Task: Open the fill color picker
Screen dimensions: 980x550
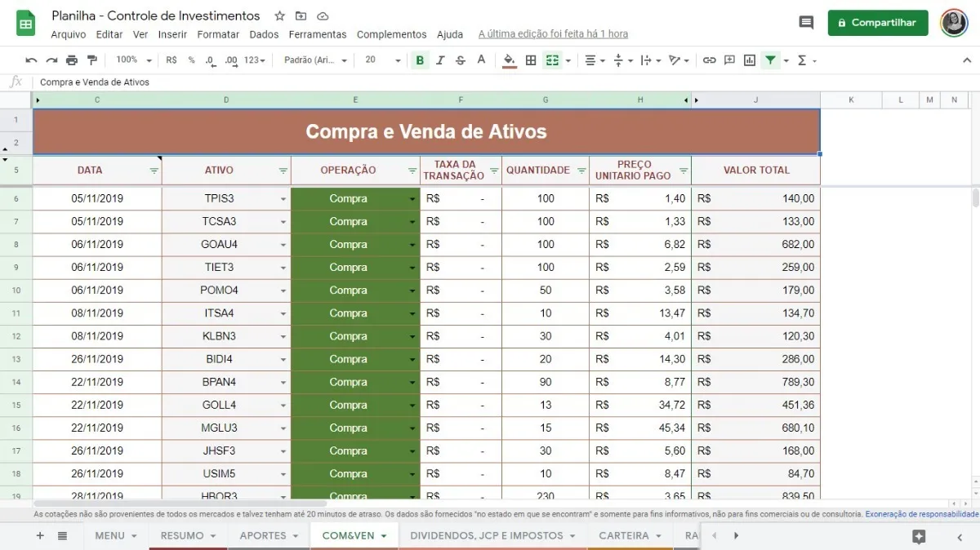Action: [x=510, y=60]
